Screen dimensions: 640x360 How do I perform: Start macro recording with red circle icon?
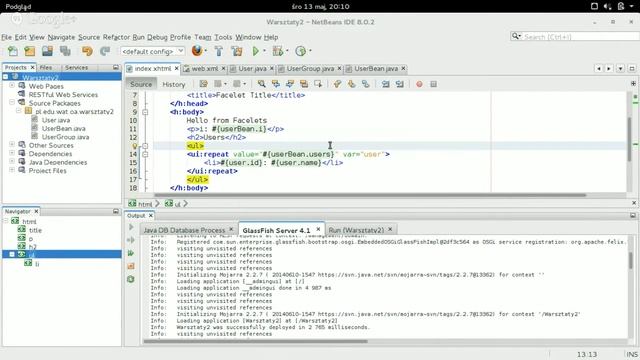tap(419, 84)
